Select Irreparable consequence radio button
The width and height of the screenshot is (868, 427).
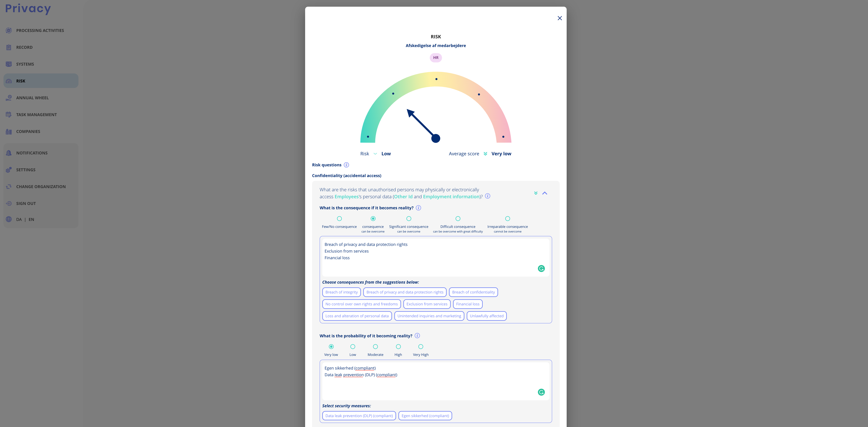(x=508, y=218)
